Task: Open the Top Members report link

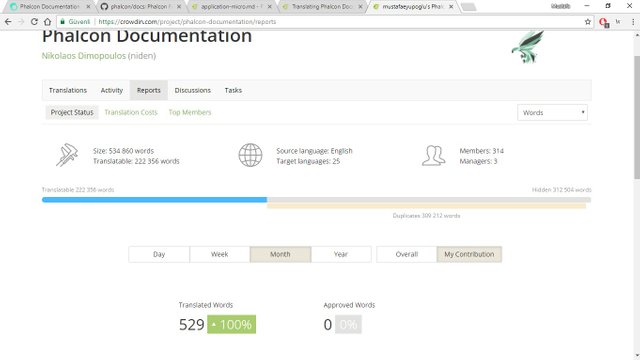Action: pos(190,112)
